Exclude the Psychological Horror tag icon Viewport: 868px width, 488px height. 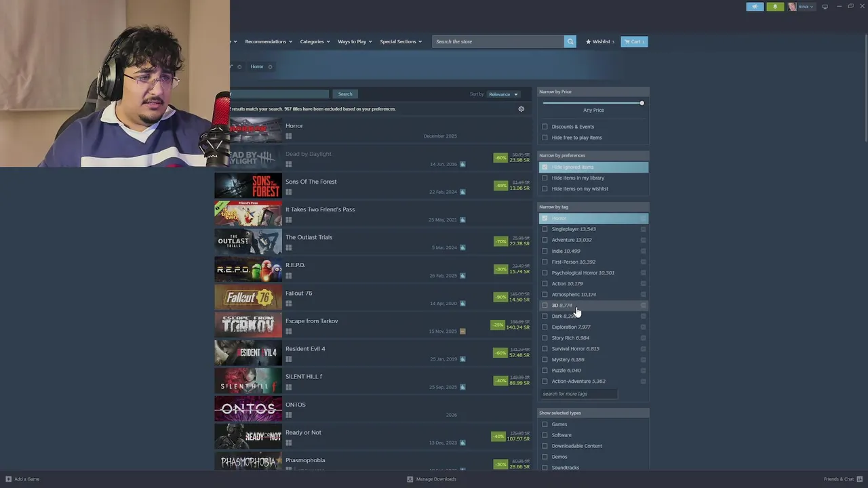[643, 272]
